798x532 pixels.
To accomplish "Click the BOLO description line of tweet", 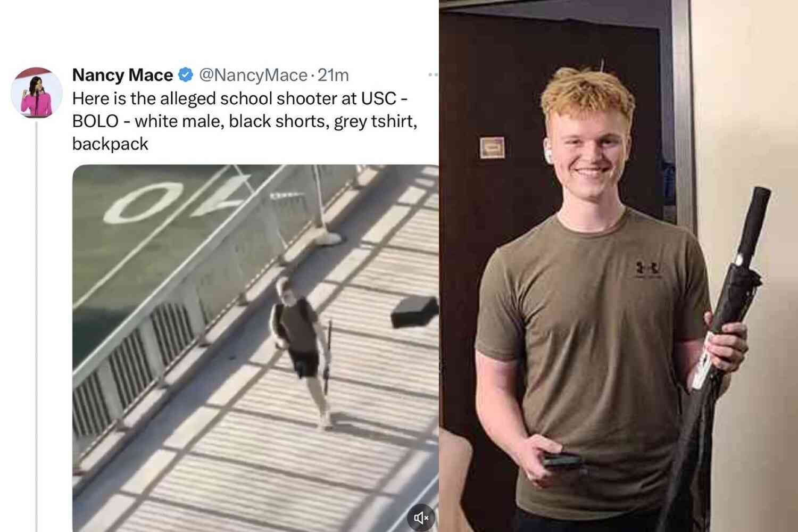I will click(245, 121).
